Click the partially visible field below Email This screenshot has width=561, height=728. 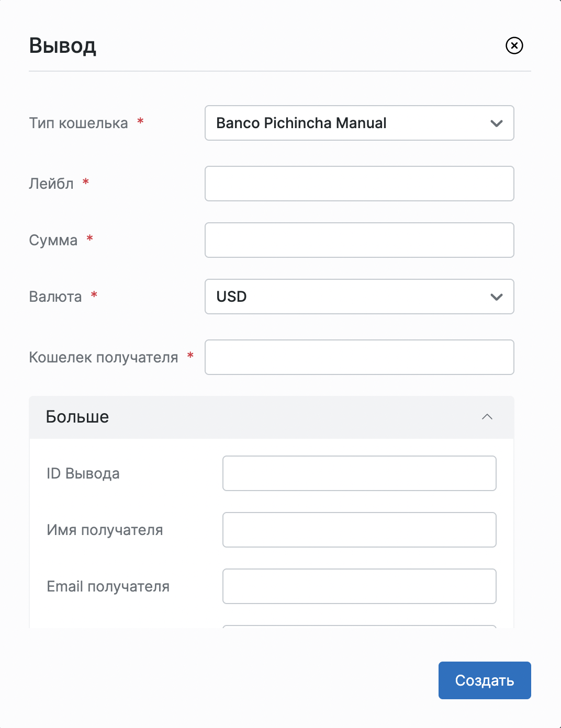(x=359, y=627)
